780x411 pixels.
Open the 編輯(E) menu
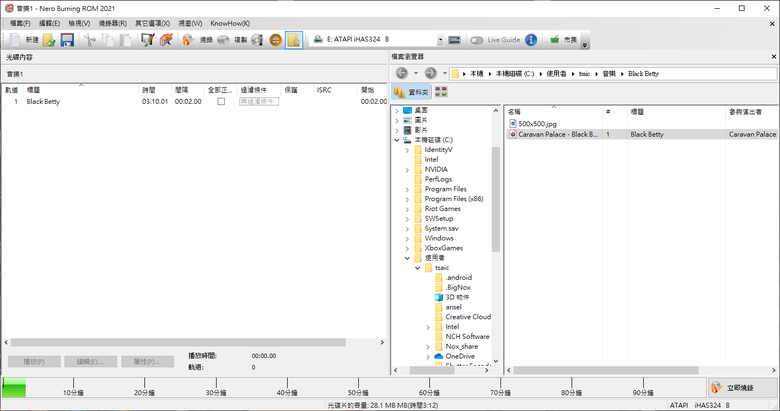[x=50, y=23]
